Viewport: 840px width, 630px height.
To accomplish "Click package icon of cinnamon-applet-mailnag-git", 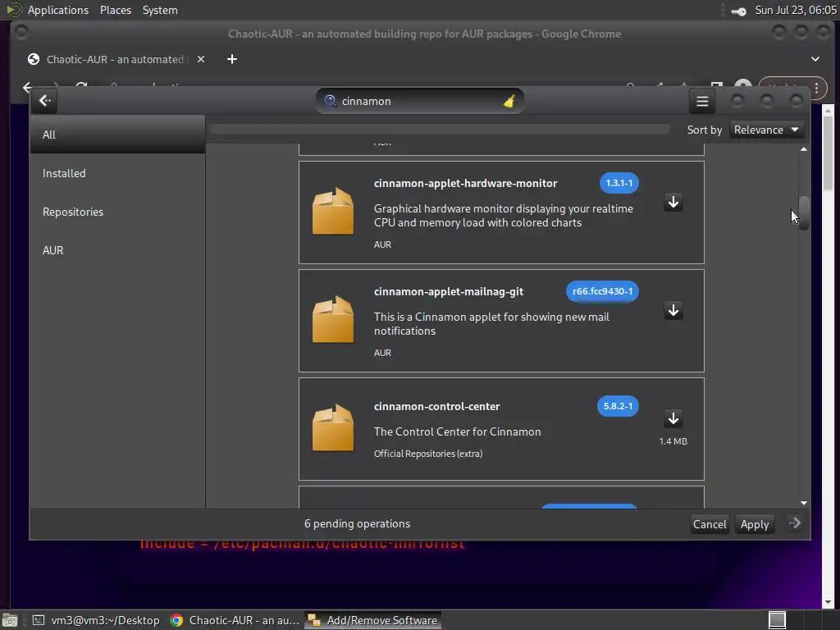I will 333,320.
